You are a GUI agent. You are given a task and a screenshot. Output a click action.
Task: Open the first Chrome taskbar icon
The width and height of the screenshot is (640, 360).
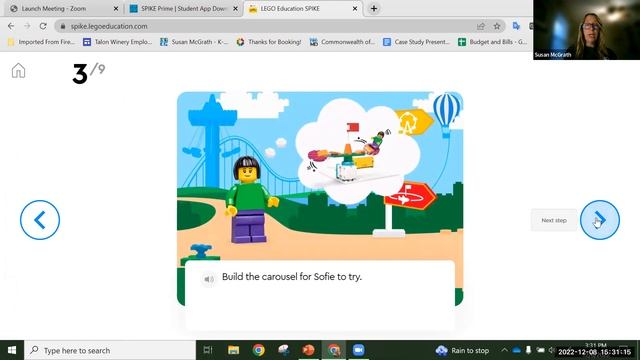258,350
